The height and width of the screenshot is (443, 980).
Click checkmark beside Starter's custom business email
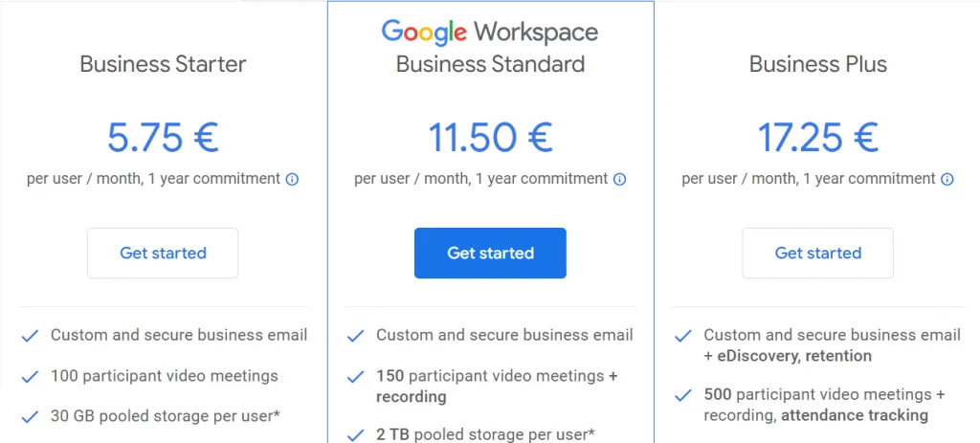pyautogui.click(x=31, y=336)
